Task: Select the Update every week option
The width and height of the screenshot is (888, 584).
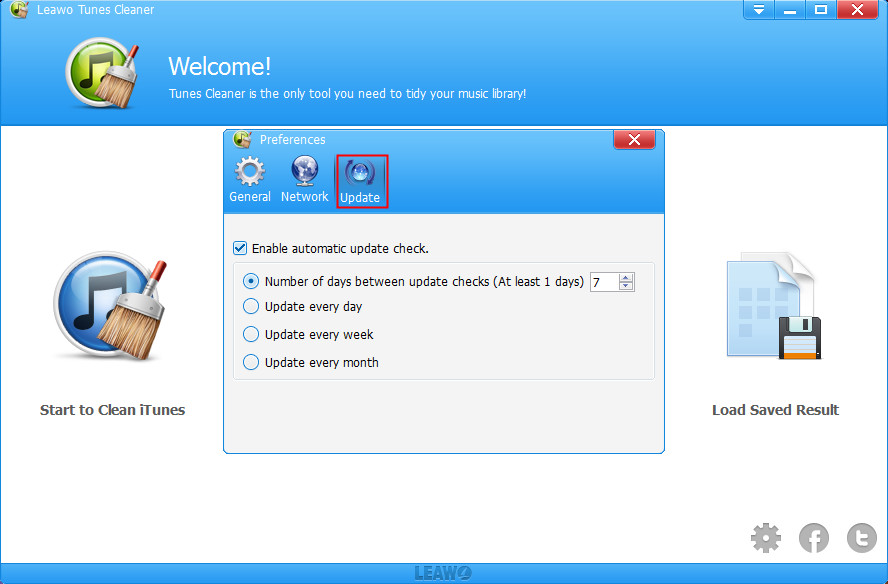Action: 251,335
